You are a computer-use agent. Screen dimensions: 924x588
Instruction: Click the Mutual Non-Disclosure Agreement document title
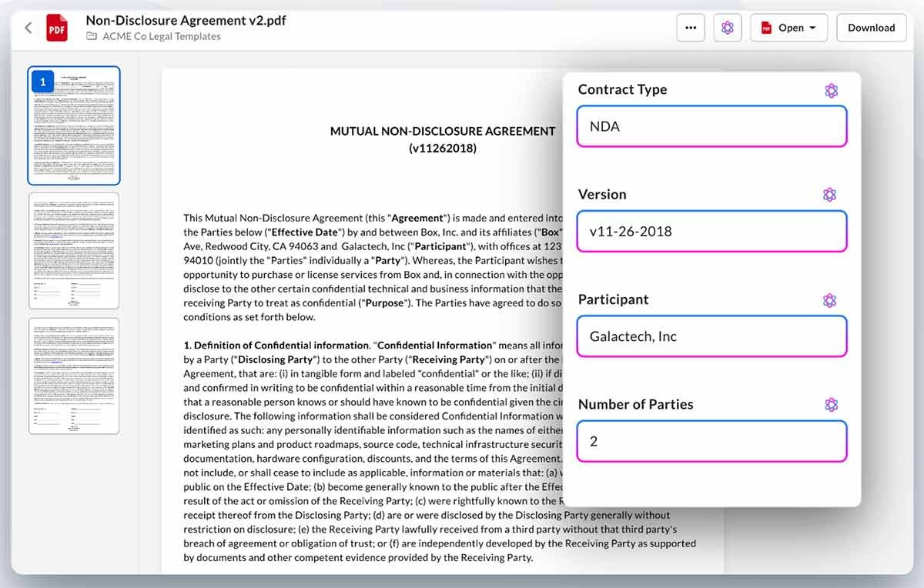442,132
